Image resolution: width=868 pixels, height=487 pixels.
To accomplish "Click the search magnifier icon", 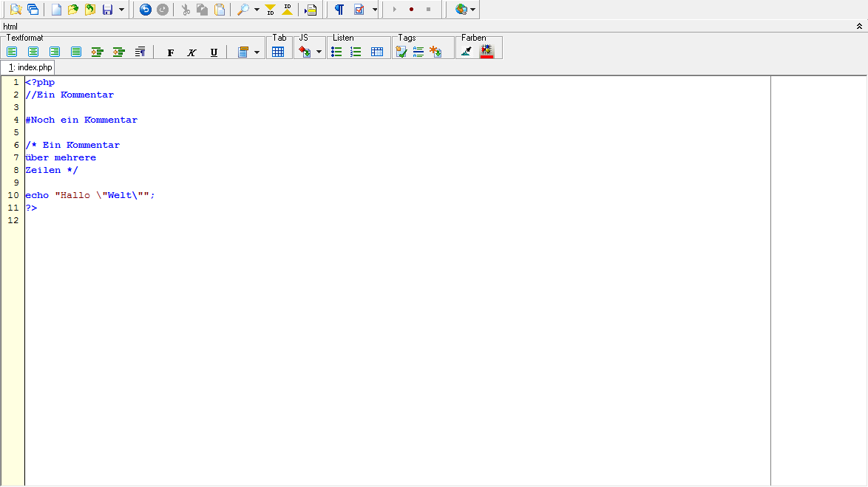I will [x=243, y=10].
